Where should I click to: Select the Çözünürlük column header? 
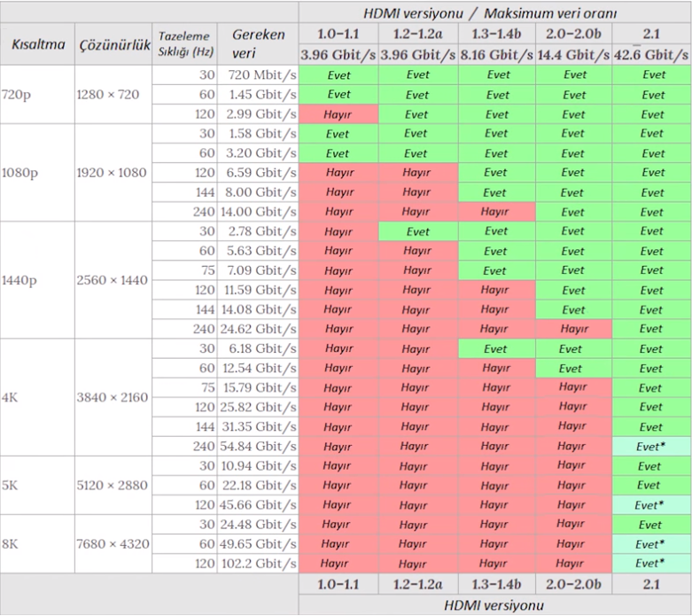[x=114, y=44]
